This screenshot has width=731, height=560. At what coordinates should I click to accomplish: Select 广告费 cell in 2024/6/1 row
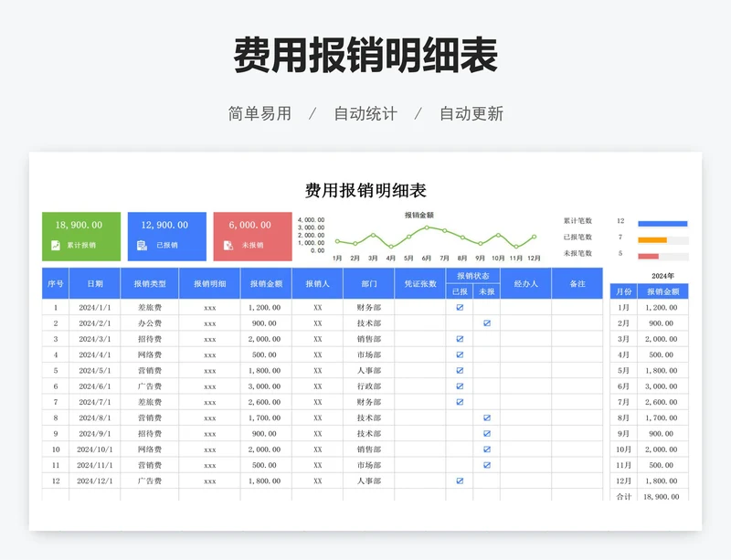point(150,386)
